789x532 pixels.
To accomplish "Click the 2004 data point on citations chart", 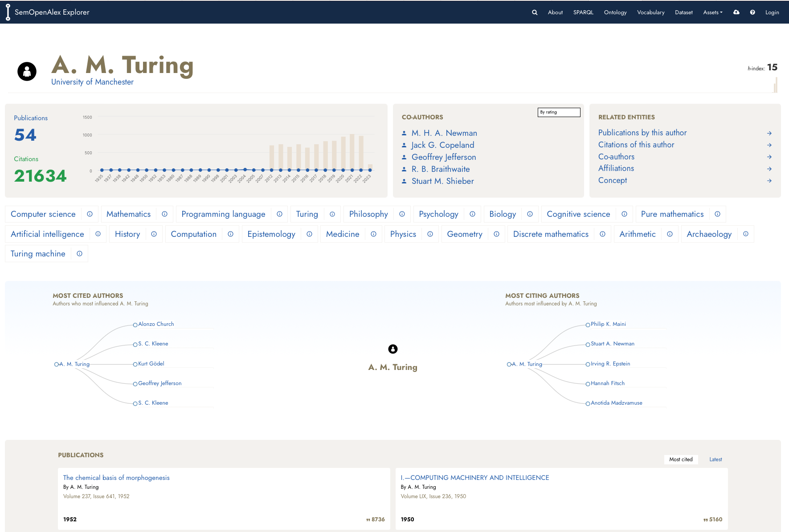I will 245,170.
